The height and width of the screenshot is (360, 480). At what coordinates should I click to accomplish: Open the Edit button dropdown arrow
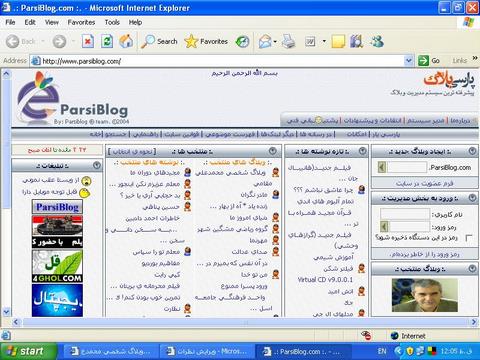324,42
